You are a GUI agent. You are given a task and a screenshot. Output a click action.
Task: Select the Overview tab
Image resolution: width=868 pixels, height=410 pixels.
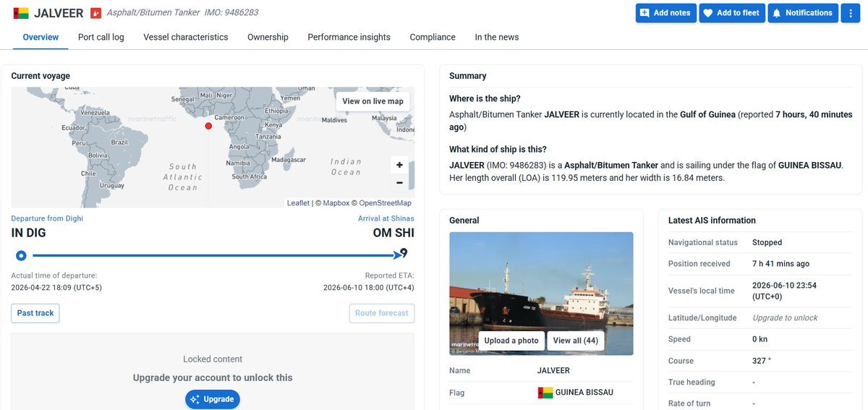click(x=41, y=37)
